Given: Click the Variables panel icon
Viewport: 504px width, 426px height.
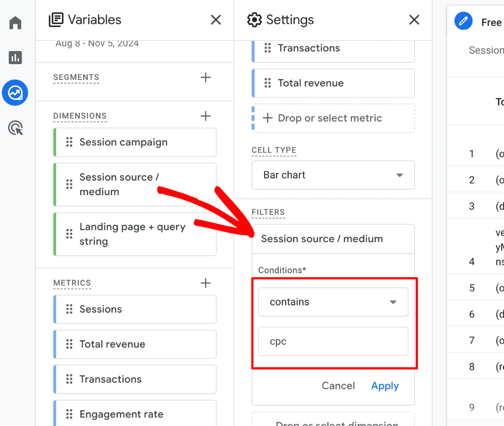Looking at the screenshot, I should tap(56, 19).
